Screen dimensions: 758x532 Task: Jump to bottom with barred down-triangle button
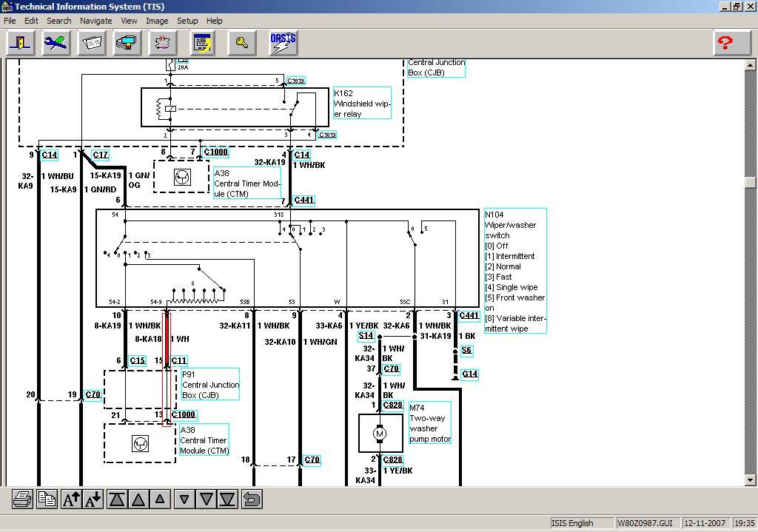tap(227, 499)
